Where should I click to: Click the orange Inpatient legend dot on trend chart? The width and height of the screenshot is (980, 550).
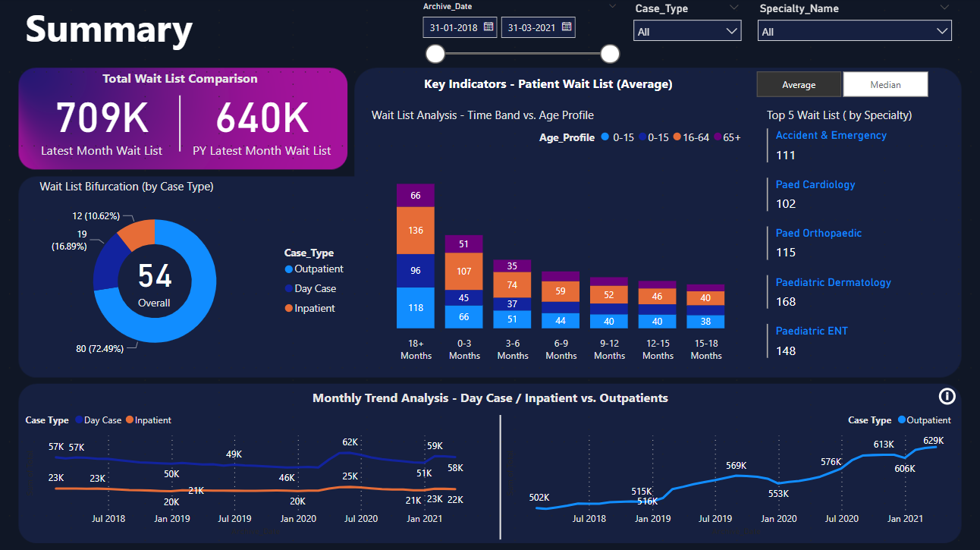tap(129, 420)
